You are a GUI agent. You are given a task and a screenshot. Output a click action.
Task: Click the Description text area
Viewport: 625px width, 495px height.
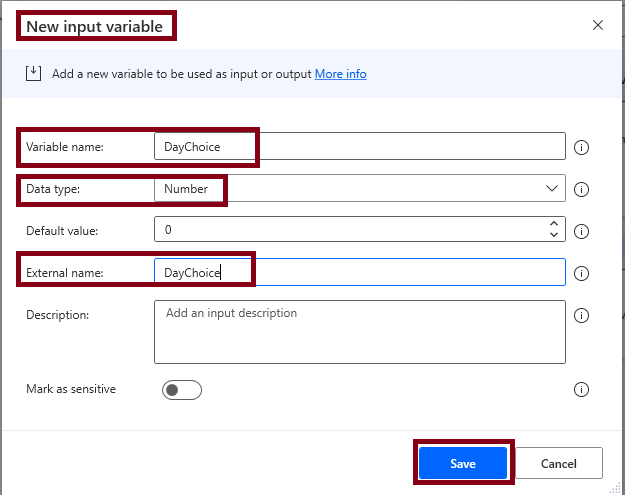[x=360, y=332]
